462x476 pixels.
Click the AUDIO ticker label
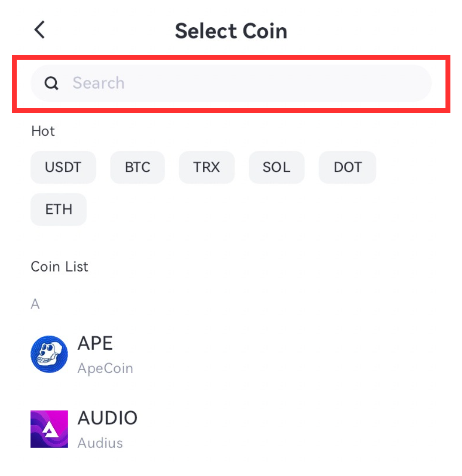tap(108, 418)
